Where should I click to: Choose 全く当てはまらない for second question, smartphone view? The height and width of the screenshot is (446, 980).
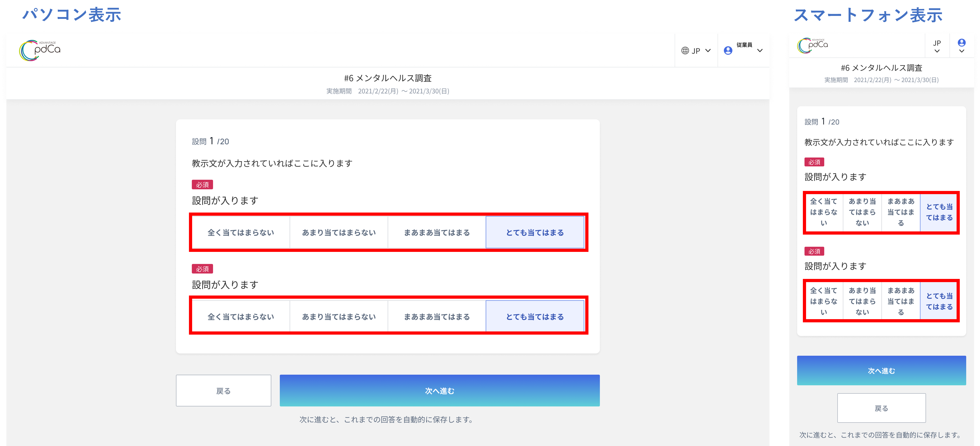824,301
